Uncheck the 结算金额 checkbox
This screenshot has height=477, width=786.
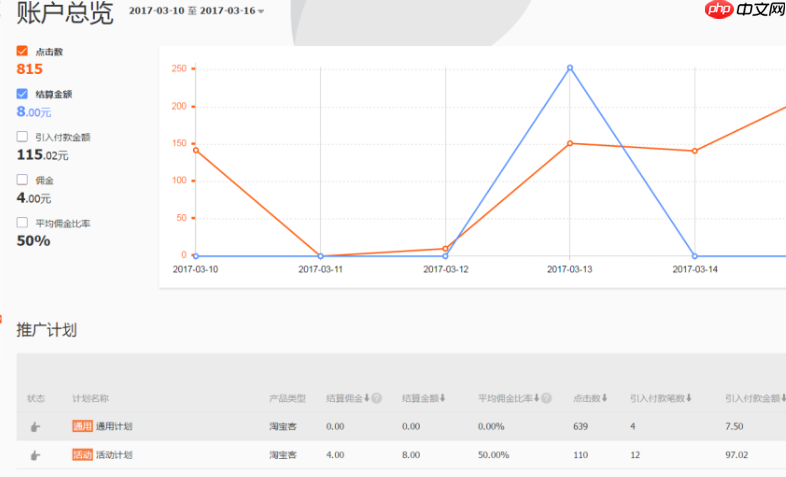(x=22, y=94)
